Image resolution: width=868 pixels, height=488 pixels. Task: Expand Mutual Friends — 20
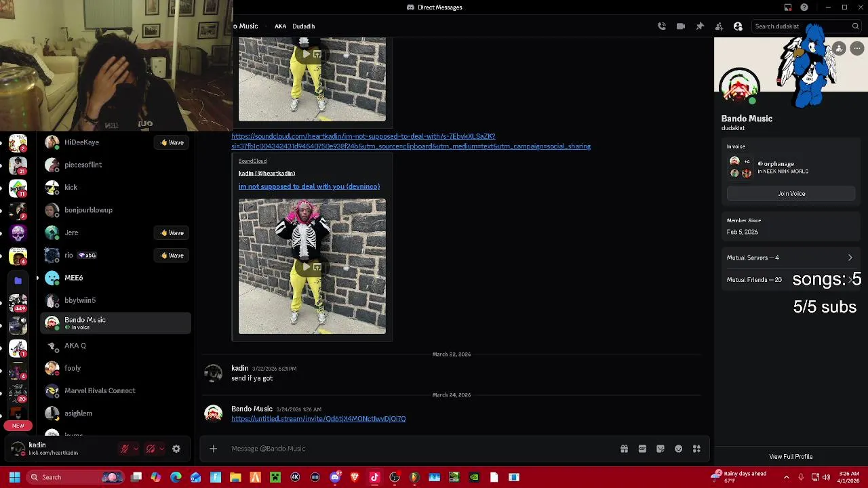(x=790, y=280)
